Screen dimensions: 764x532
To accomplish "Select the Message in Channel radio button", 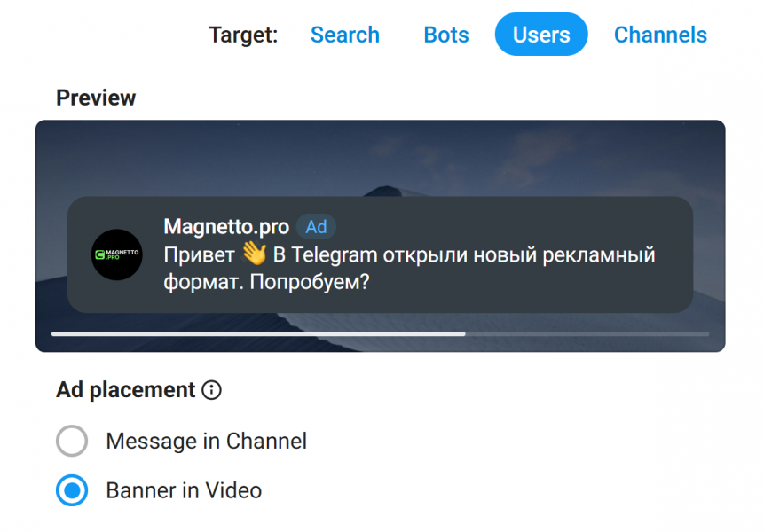I will [x=72, y=441].
